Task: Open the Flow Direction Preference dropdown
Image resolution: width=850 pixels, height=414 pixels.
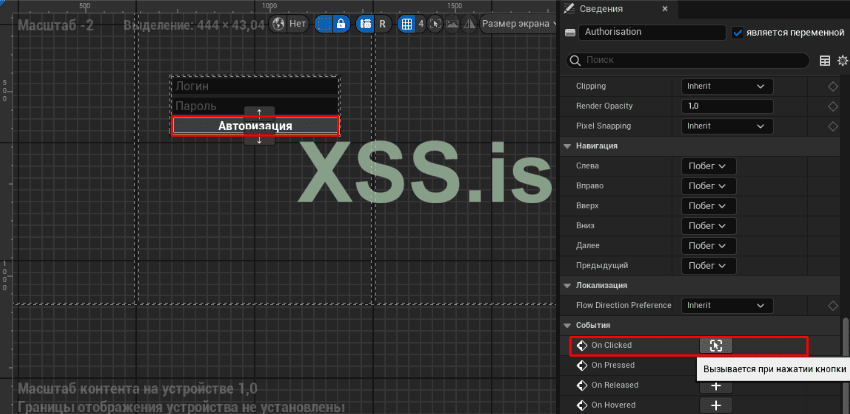Action: [727, 305]
